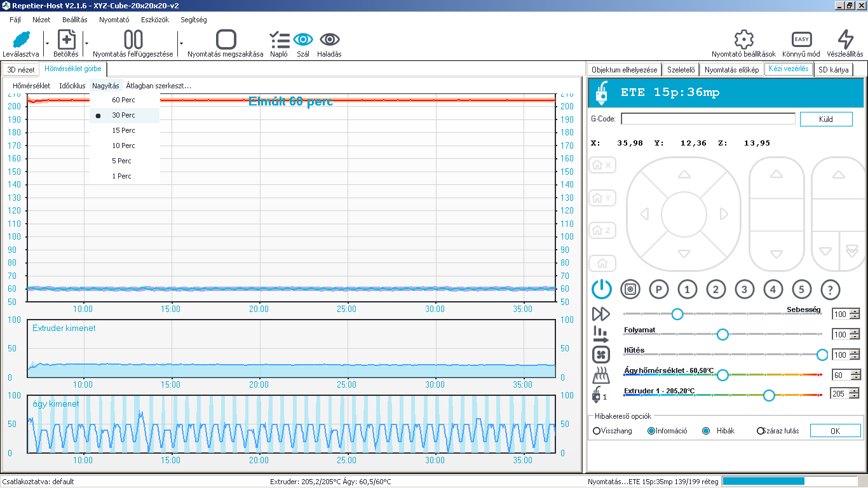The image size is (868, 488).
Task: Toggle the Szál filament eye icon
Action: [x=303, y=39]
